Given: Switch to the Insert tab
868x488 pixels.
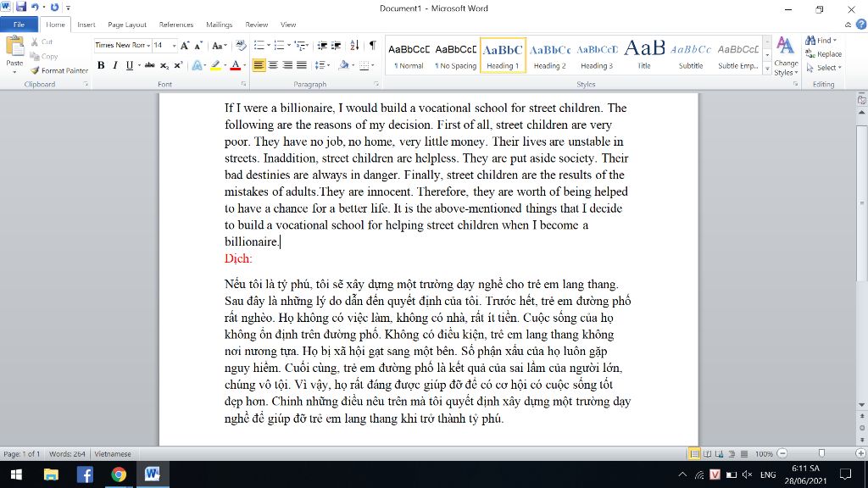Looking at the screenshot, I should 86,25.
